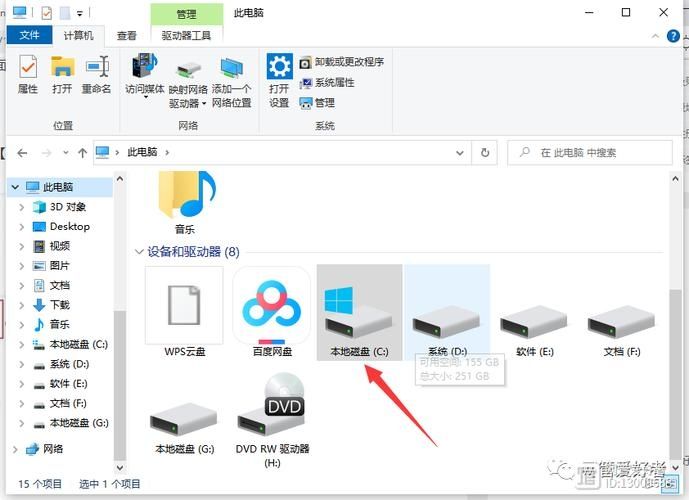Viewport: 689px width, 500px height.
Task: Select the 本地磁盘 (C:) drive icon
Action: coord(359,313)
